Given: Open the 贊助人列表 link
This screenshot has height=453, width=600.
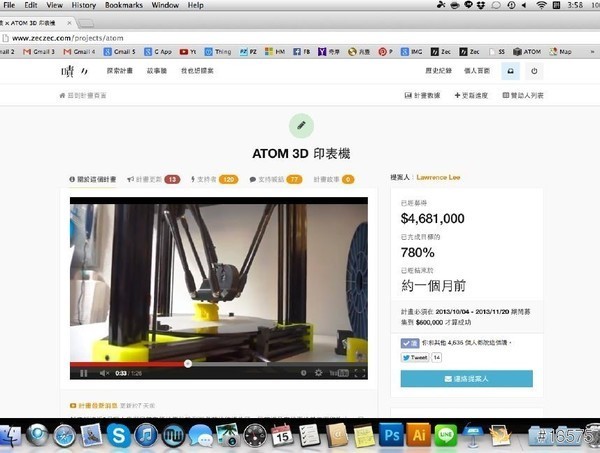Looking at the screenshot, I should (523, 95).
